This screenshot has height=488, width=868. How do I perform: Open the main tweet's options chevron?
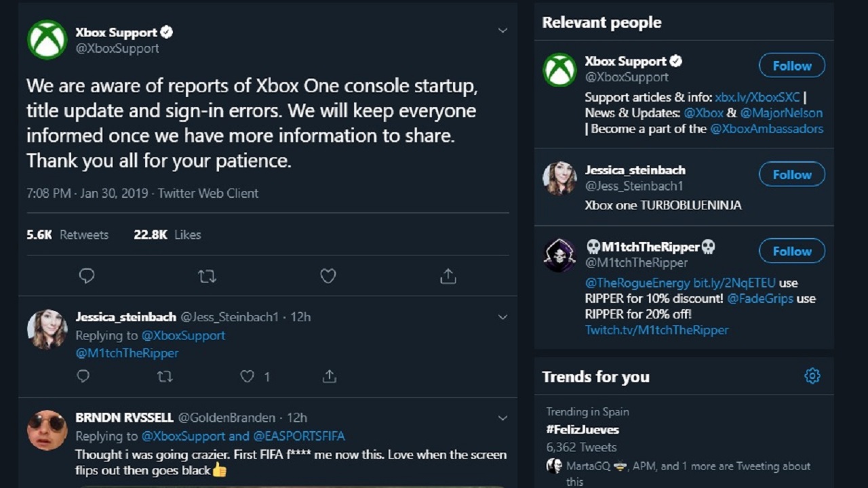[x=502, y=30]
